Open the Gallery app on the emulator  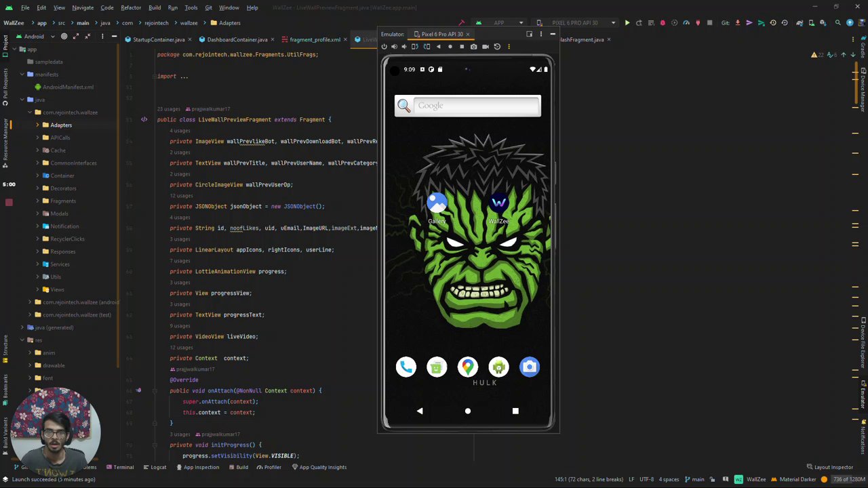tap(437, 207)
